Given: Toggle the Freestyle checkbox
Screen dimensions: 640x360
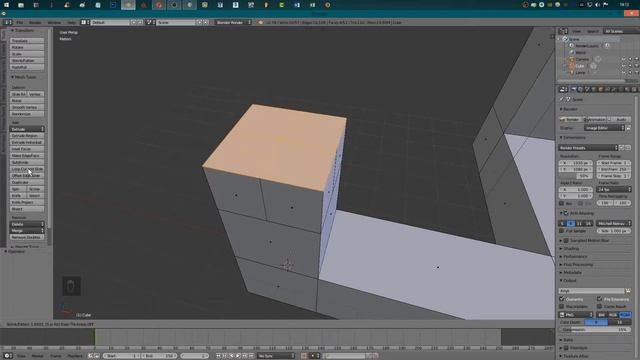Looking at the screenshot, I should tap(566, 348).
